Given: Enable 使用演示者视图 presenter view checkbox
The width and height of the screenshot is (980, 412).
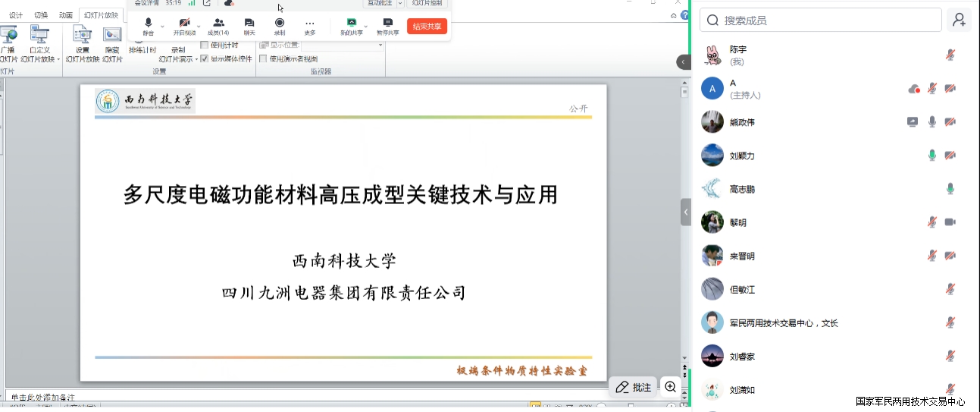Looking at the screenshot, I should (x=263, y=58).
